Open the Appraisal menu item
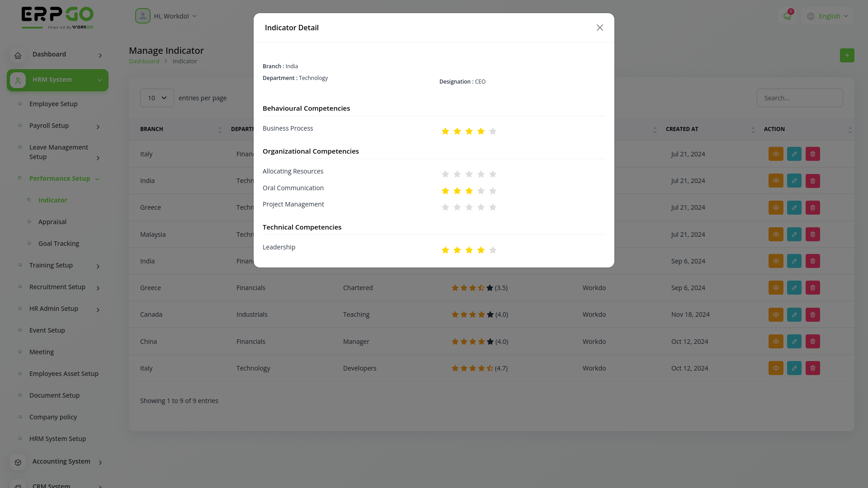868x488 pixels. (52, 221)
